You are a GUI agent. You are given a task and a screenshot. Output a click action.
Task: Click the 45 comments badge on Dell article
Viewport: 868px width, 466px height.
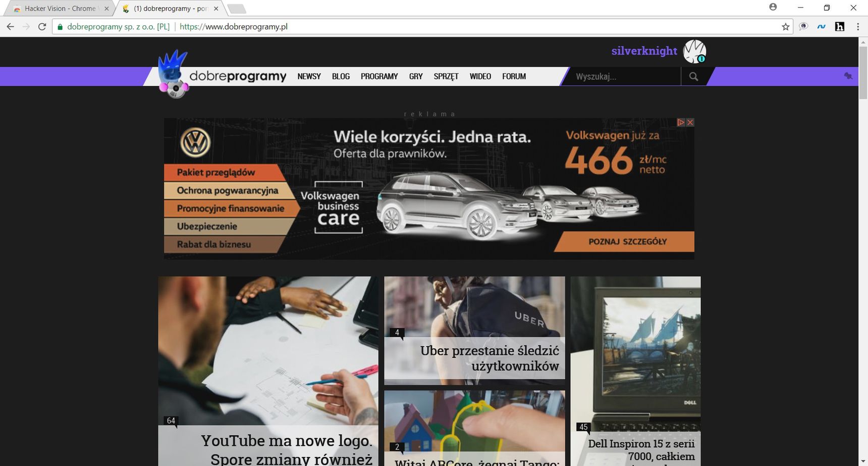(x=583, y=427)
